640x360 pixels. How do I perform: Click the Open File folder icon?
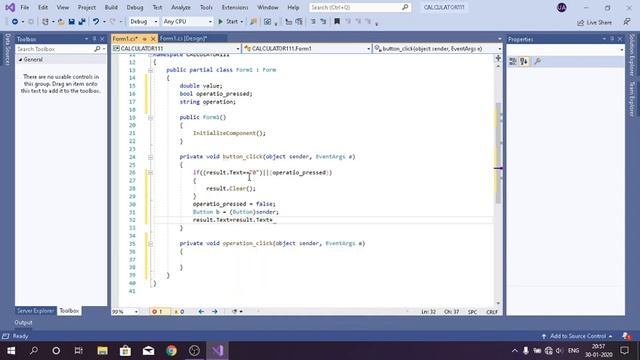coord(61,22)
